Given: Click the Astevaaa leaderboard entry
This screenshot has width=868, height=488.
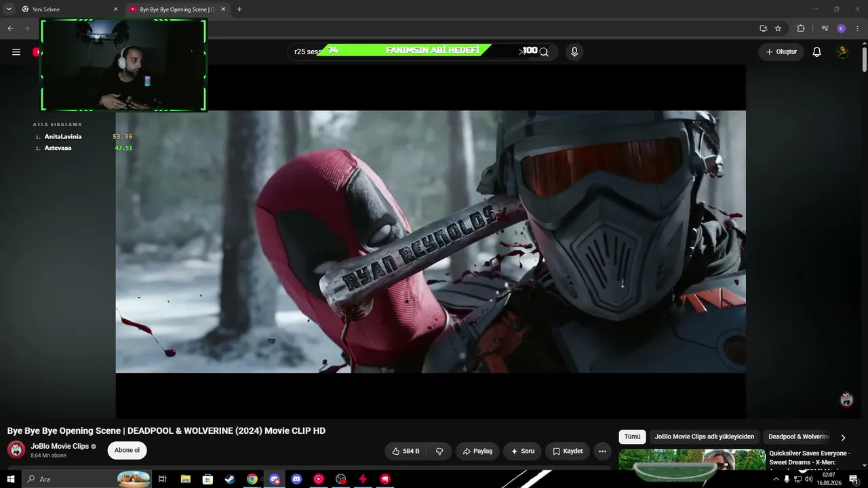Looking at the screenshot, I should 84,148.
